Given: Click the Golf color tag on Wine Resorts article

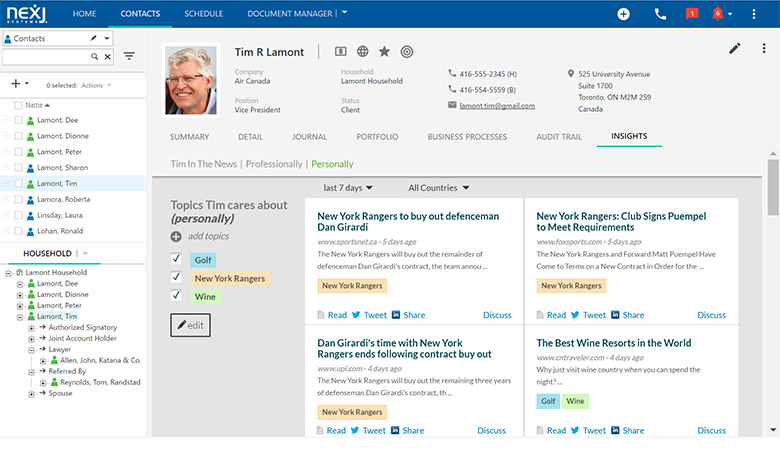Looking at the screenshot, I should click(548, 401).
